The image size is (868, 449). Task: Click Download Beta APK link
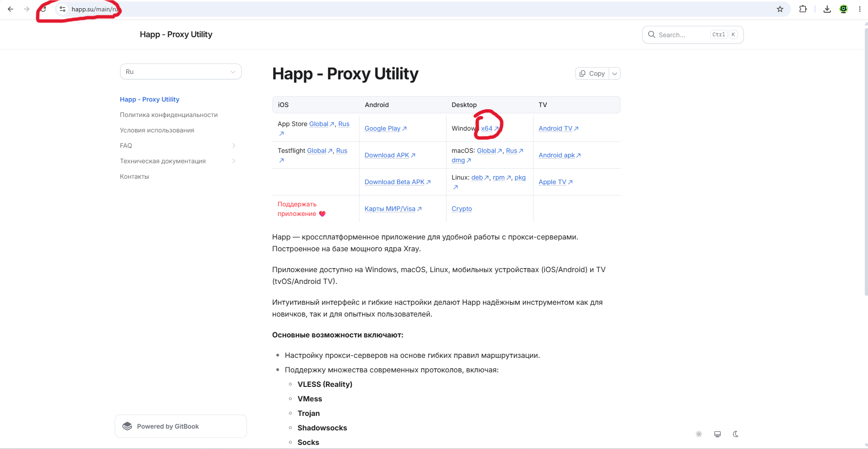(398, 182)
